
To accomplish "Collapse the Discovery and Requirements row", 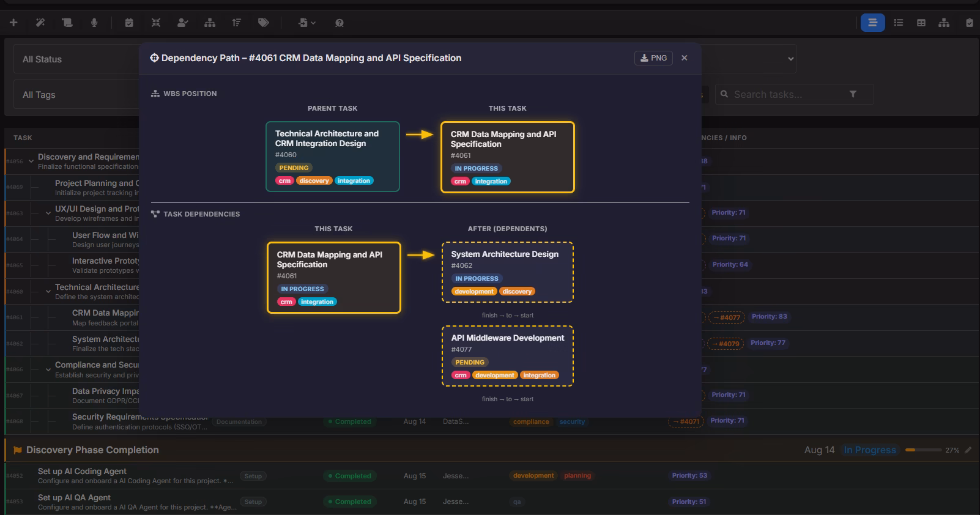I will coord(31,161).
